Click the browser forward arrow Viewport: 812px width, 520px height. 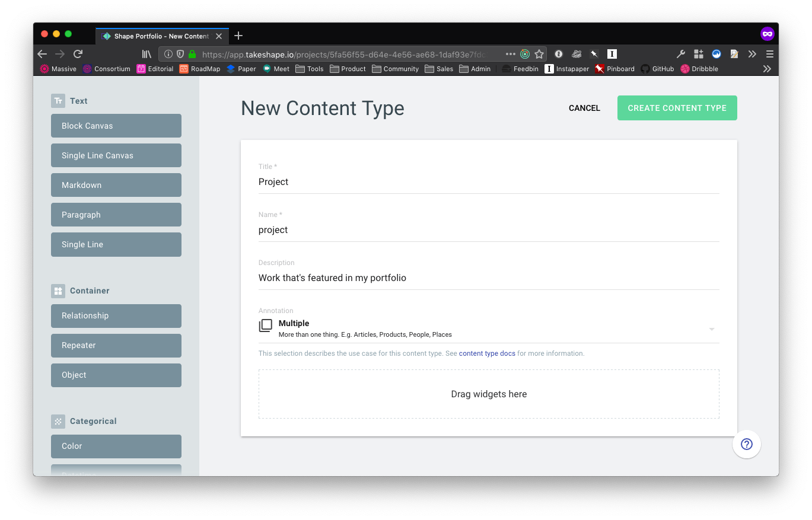click(60, 54)
